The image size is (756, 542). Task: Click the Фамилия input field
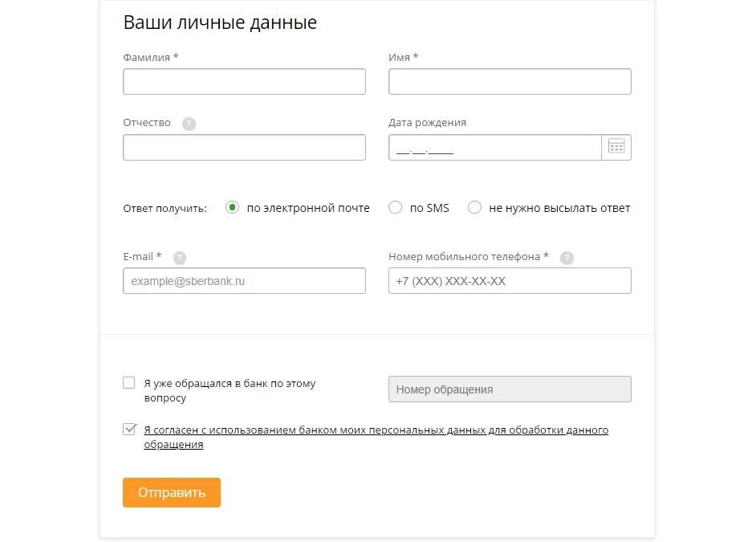coord(244,82)
